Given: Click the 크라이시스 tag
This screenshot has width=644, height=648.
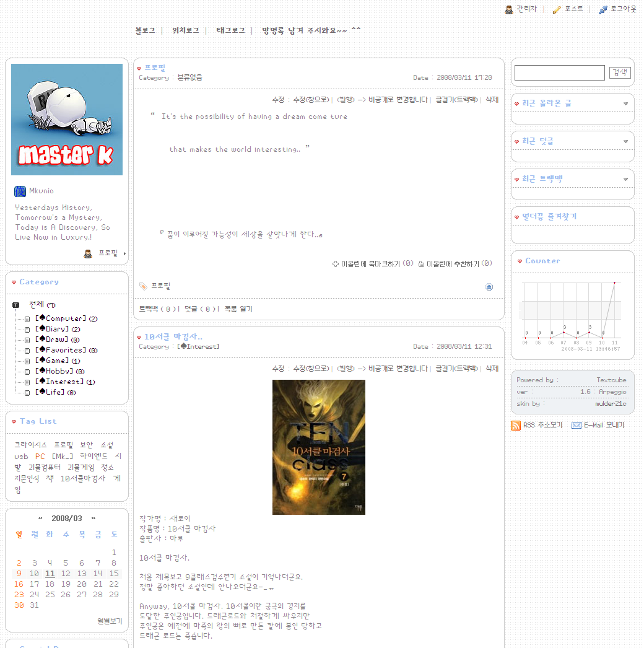Looking at the screenshot, I should pyautogui.click(x=30, y=445).
